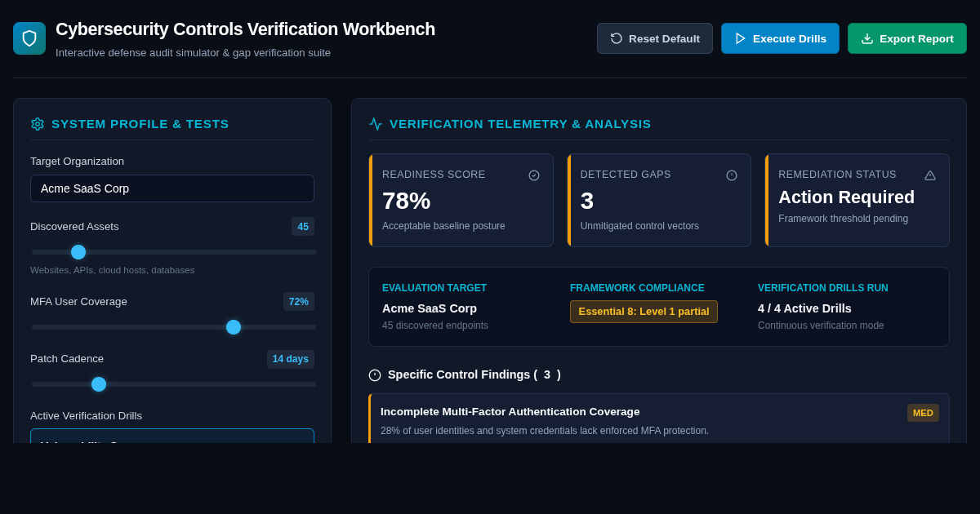
Task: Click the Detected Gaps count 3
Action: 587,201
